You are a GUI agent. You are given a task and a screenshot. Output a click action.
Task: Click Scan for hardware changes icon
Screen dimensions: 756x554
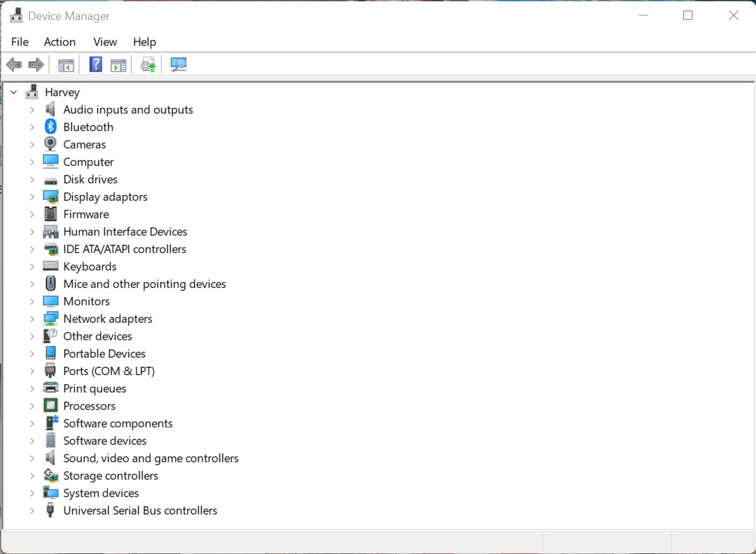[x=178, y=64]
